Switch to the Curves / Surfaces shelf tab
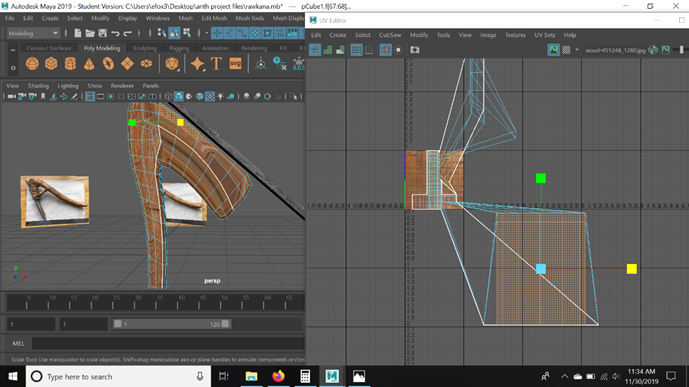 [48, 48]
